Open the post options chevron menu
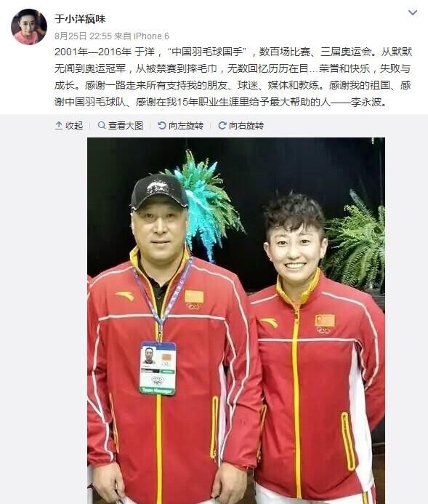Viewport: 428px width, 504px height. (x=413, y=13)
